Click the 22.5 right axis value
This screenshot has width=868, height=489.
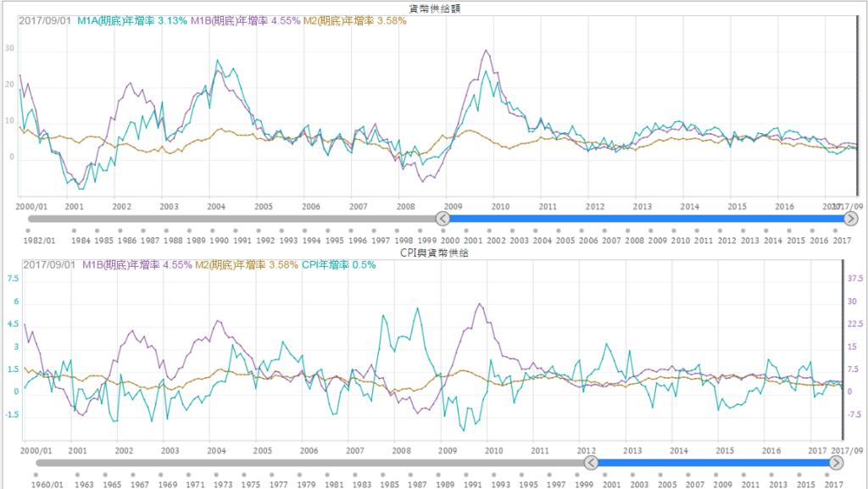coord(855,324)
